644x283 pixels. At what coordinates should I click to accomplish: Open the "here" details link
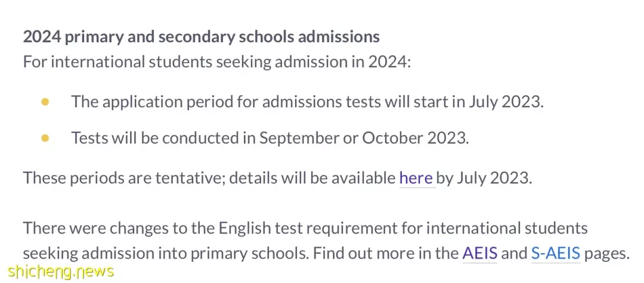coord(416,178)
